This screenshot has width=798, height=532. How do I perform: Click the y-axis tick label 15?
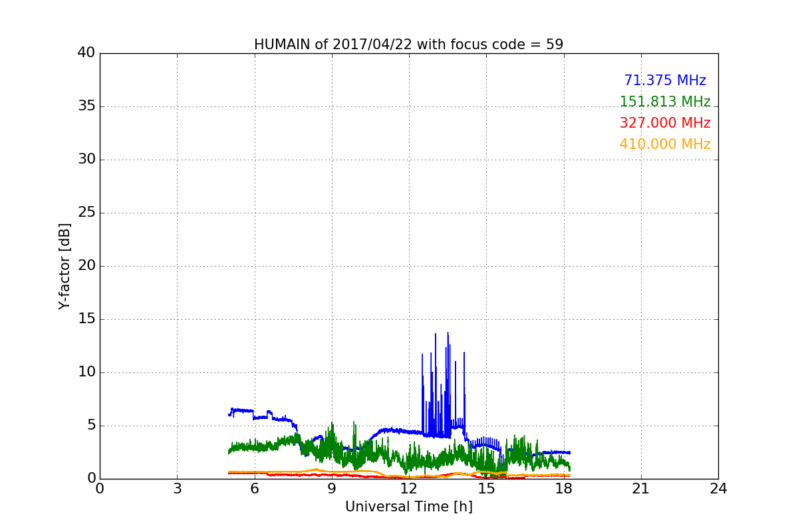86,319
